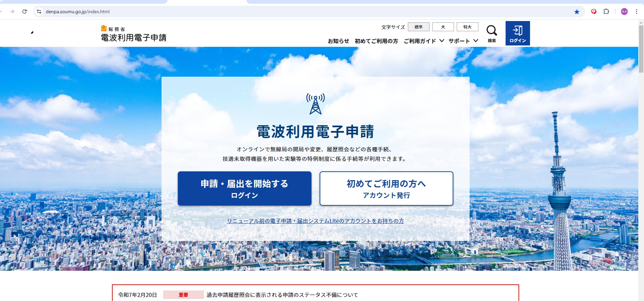Open link for 電子申請・届出システムLite account holders
The width and height of the screenshot is (644, 301).
click(x=315, y=221)
